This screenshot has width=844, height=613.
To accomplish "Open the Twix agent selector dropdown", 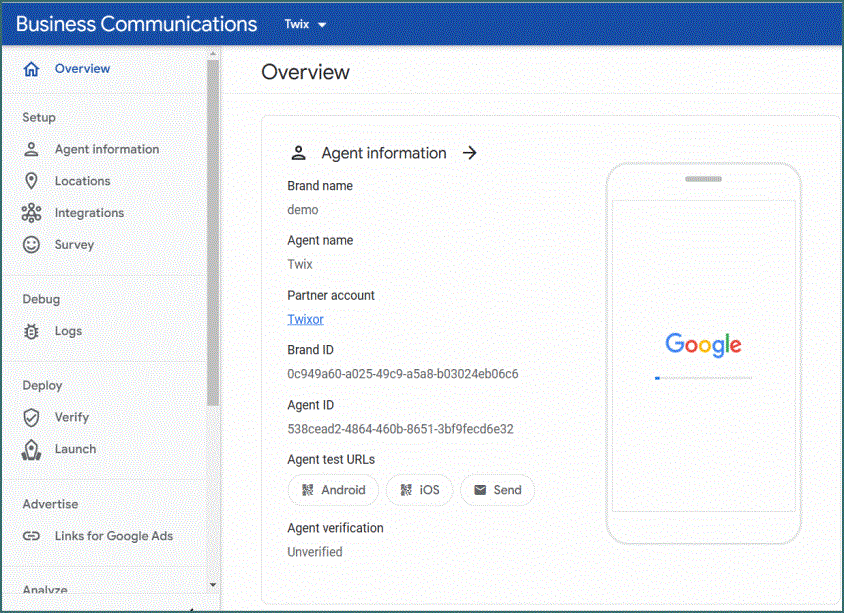I will coord(305,25).
